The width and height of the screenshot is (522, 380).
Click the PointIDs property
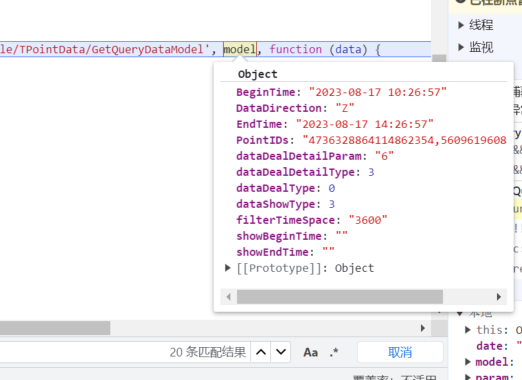[262, 140]
